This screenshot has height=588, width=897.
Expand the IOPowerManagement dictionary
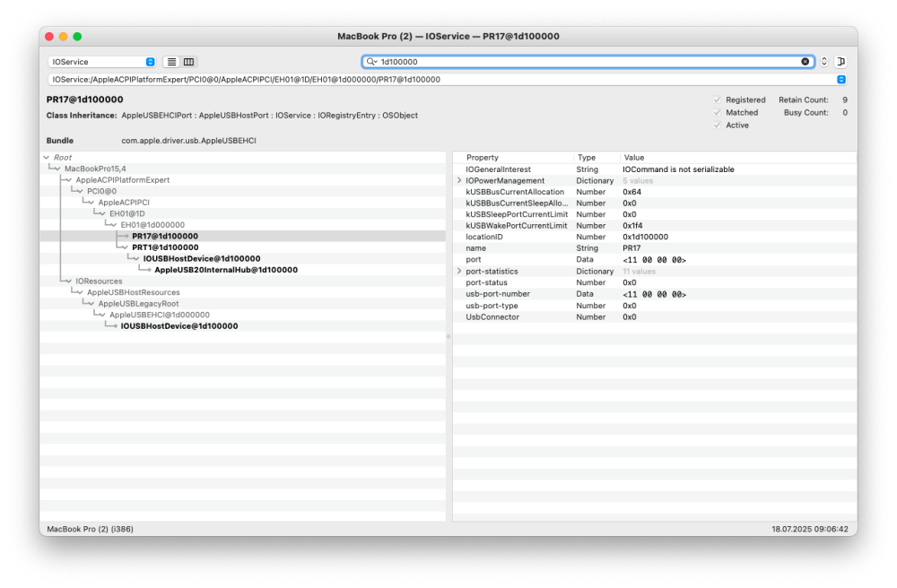coord(459,180)
